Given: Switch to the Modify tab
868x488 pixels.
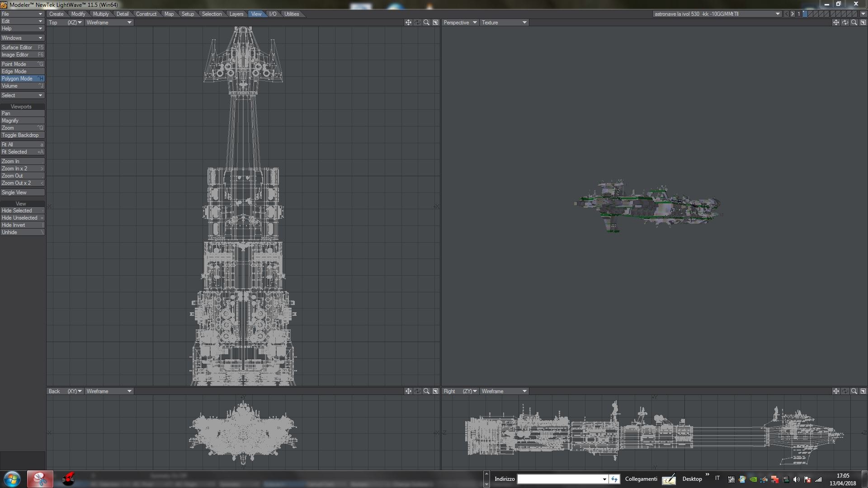Looking at the screenshot, I should coord(78,14).
